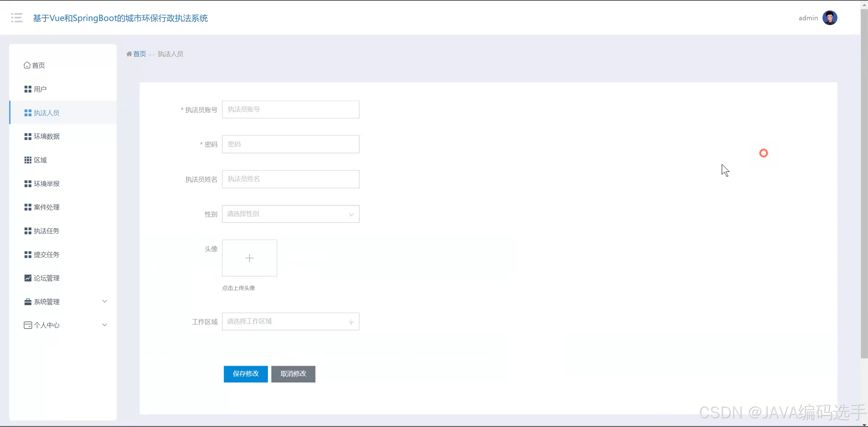Open the 性别 gender dropdown

point(291,214)
